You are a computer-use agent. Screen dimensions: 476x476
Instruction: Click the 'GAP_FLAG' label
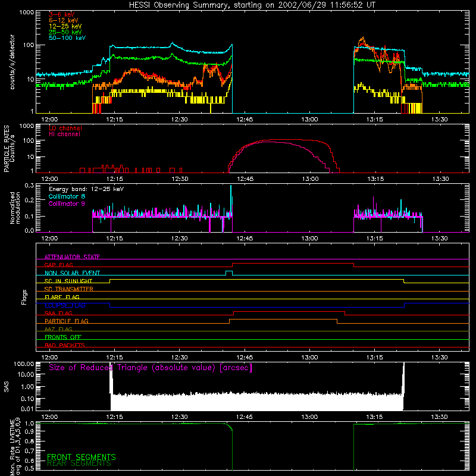58,265
